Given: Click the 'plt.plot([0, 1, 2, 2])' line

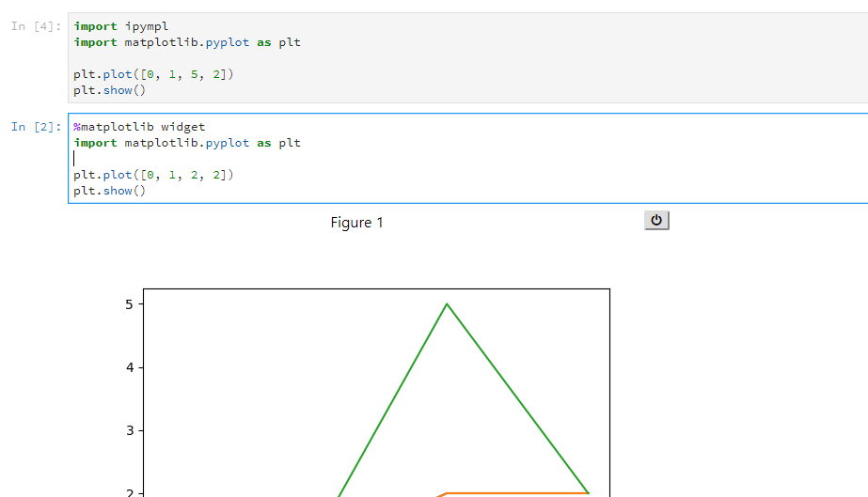Looking at the screenshot, I should pyautogui.click(x=154, y=176).
